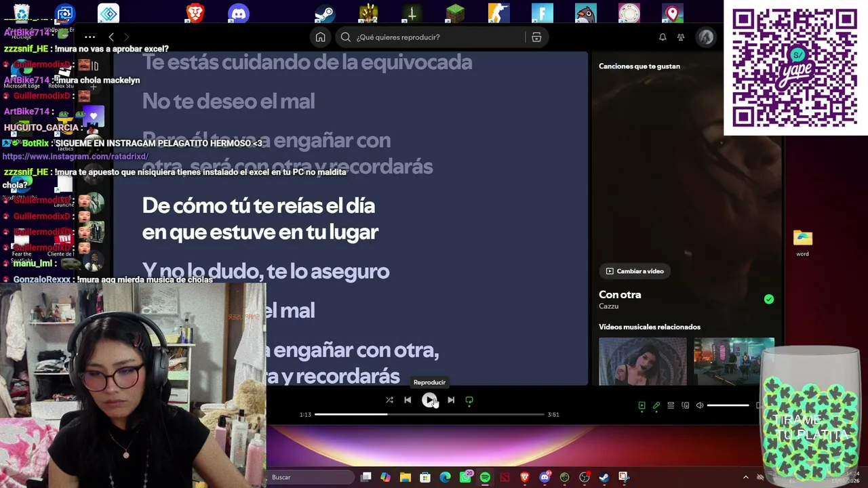Adjust the Spotify volume slider

(x=728, y=405)
